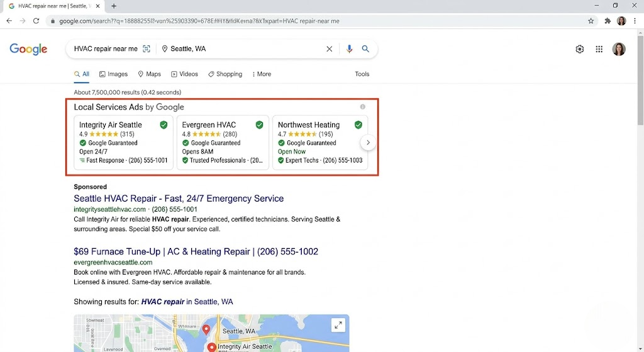
Task: Clear the search box with the X
Action: click(330, 49)
